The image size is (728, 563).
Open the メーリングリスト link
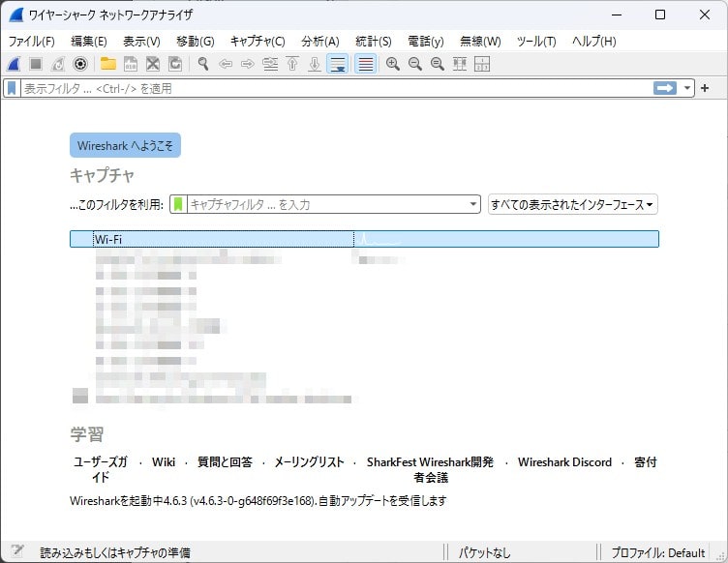click(x=309, y=461)
